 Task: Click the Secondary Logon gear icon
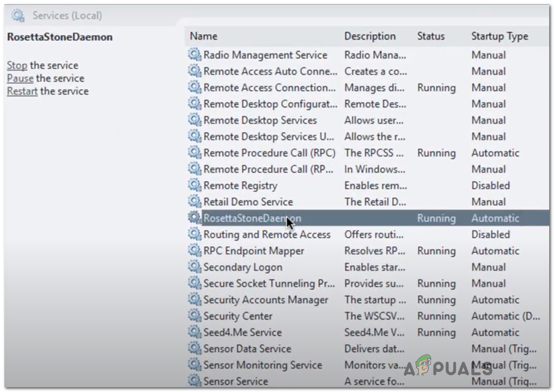click(x=195, y=267)
